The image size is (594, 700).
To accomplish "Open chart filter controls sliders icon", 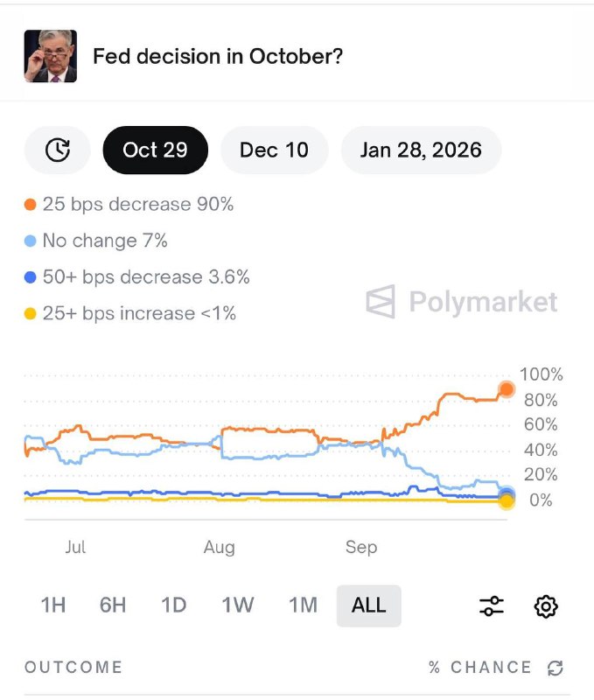I will tap(491, 605).
